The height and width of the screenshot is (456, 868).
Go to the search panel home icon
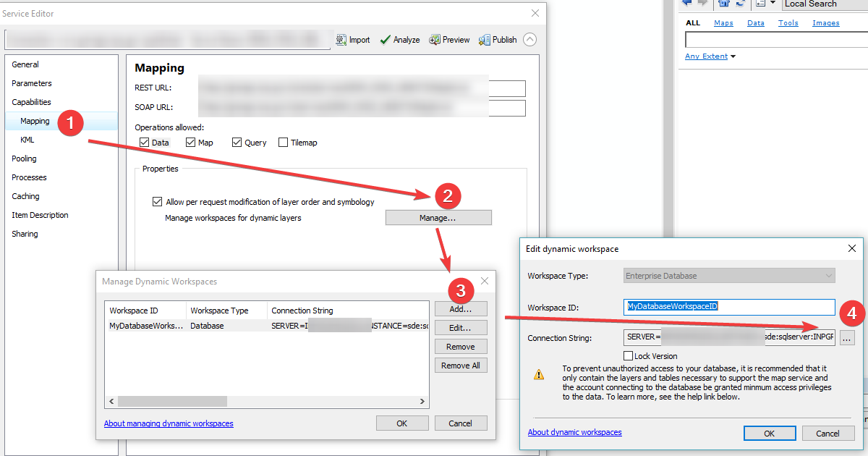pyautogui.click(x=723, y=4)
